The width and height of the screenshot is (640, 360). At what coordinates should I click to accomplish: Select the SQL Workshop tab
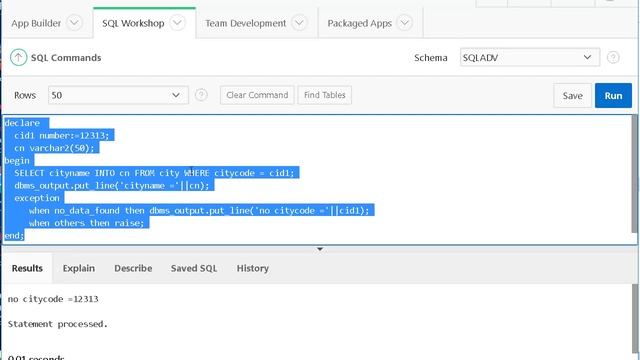click(x=133, y=23)
